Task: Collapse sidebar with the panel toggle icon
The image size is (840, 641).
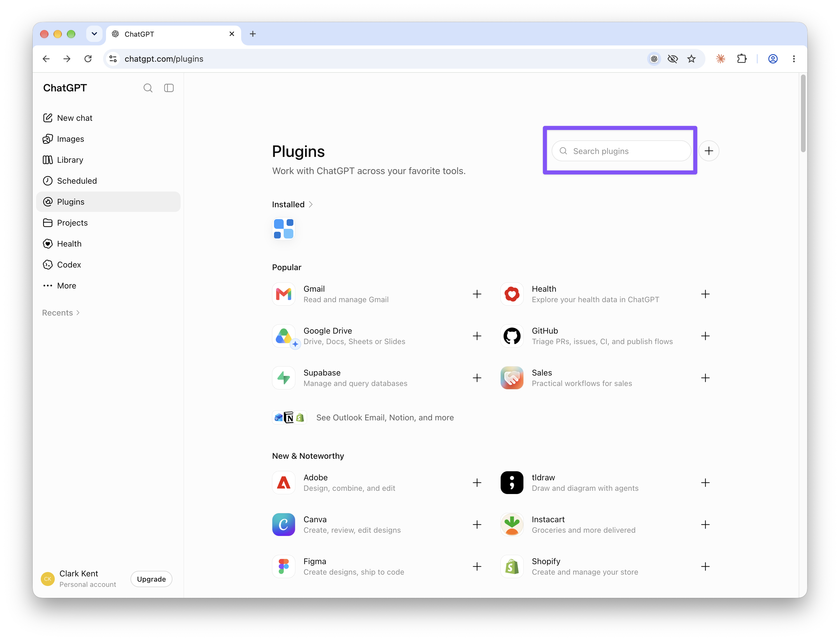Action: pyautogui.click(x=169, y=88)
